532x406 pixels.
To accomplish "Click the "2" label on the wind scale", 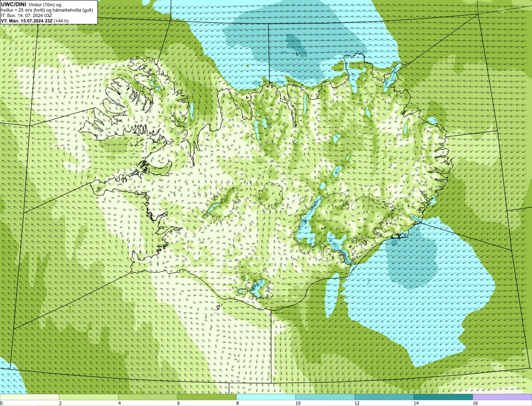I will pyautogui.click(x=60, y=403).
